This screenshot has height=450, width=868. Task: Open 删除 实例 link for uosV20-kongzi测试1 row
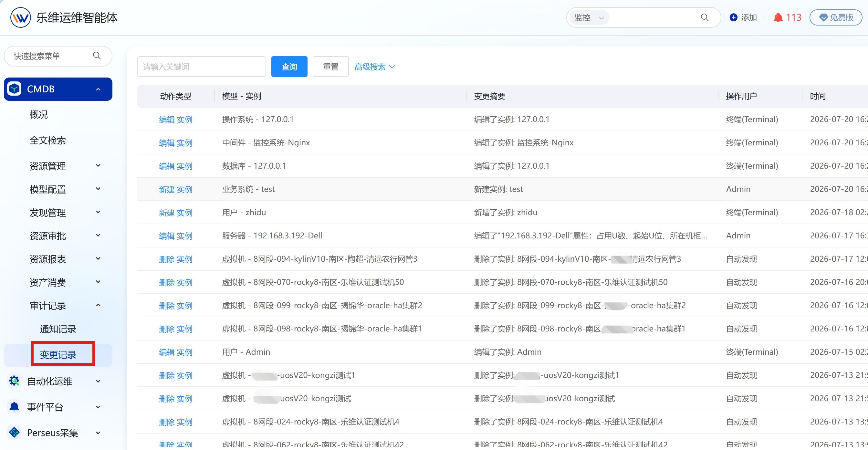tap(175, 375)
